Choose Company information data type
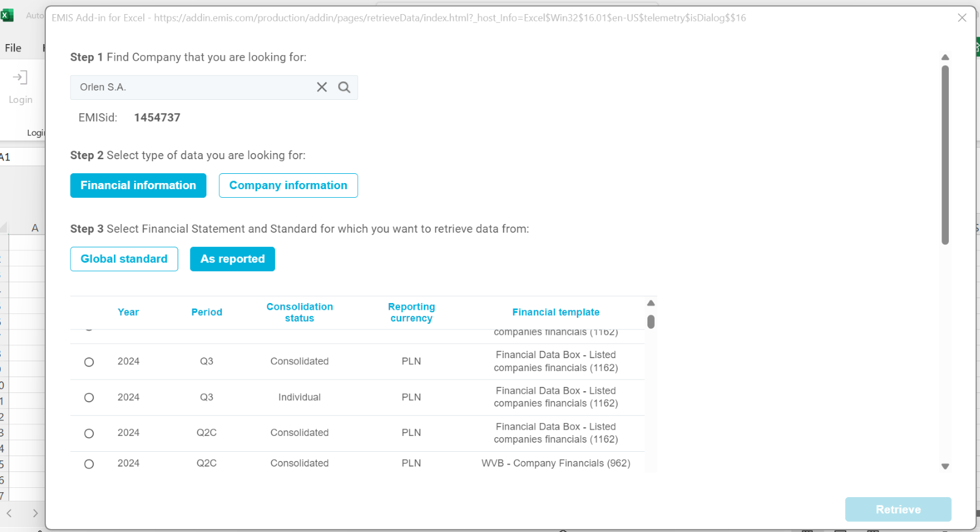 pos(288,185)
